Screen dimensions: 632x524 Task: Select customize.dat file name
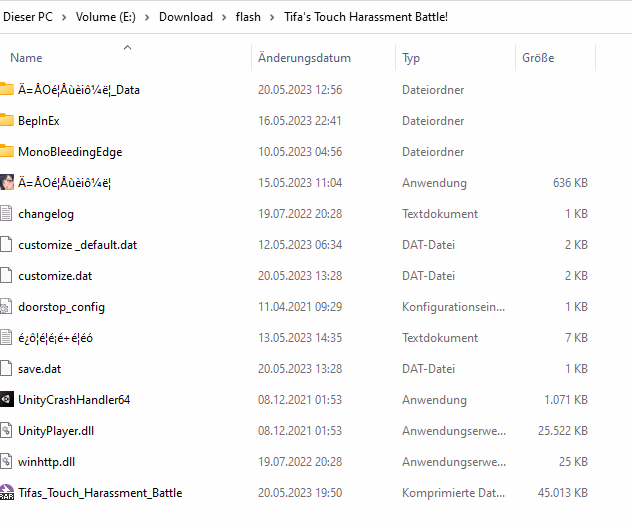click(55, 276)
